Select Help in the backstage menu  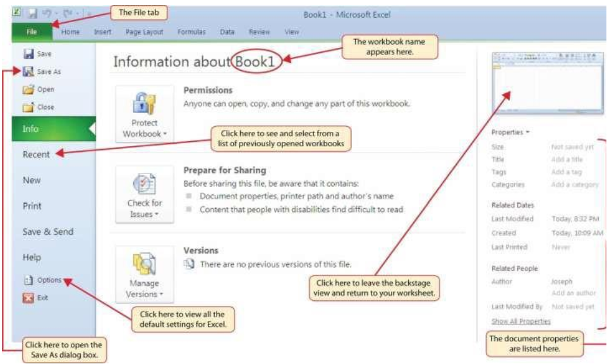pyautogui.click(x=32, y=257)
